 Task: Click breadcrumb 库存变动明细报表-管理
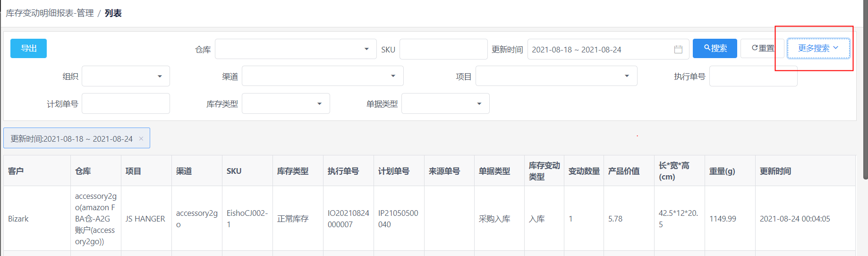(x=50, y=13)
